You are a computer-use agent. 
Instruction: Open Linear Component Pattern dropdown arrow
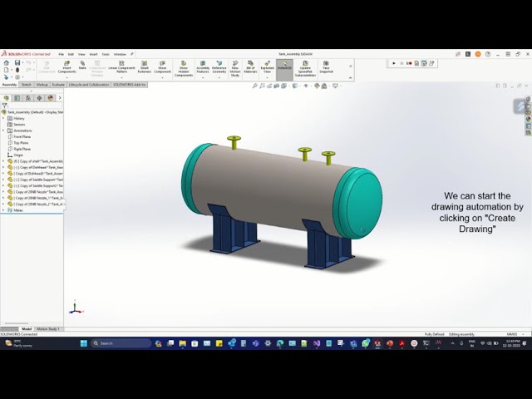pyautogui.click(x=121, y=77)
